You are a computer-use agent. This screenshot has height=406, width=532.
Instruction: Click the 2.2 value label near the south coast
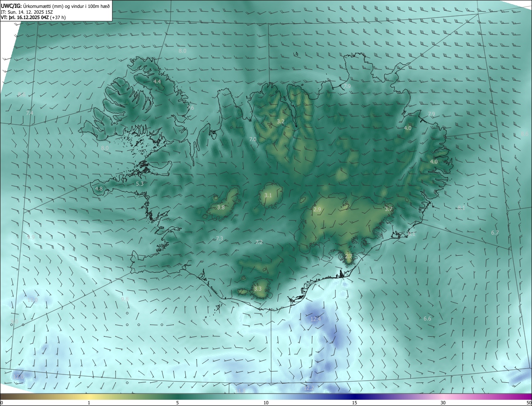click(x=348, y=257)
